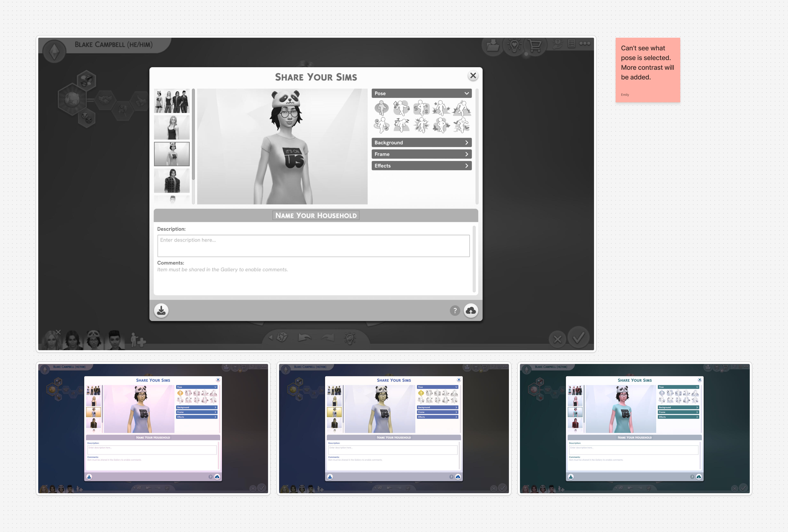Expand the Frame section
Screen dimensions: 788x532
[x=421, y=154]
